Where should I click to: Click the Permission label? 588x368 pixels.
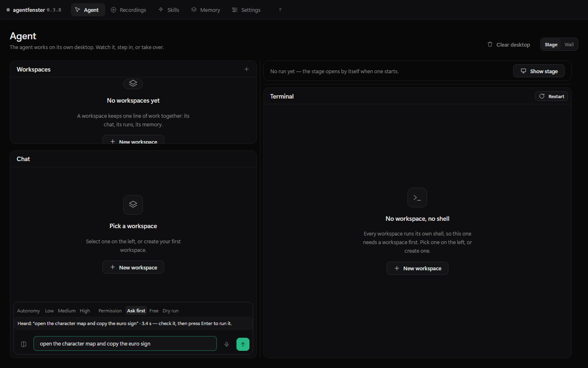(110, 311)
